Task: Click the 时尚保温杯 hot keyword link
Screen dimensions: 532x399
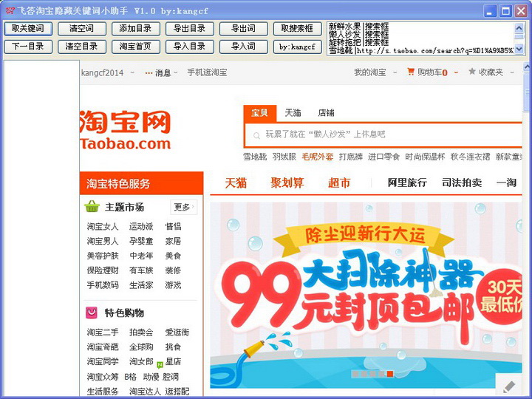Action: pos(425,157)
